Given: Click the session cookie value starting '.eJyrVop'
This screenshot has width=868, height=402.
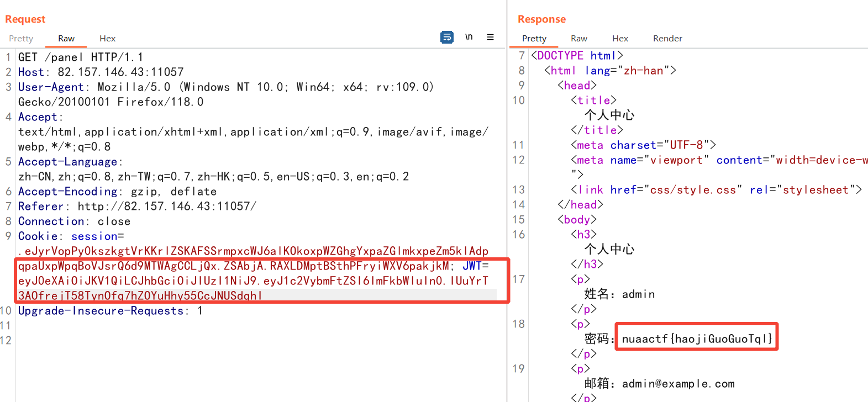Looking at the screenshot, I should [253, 251].
